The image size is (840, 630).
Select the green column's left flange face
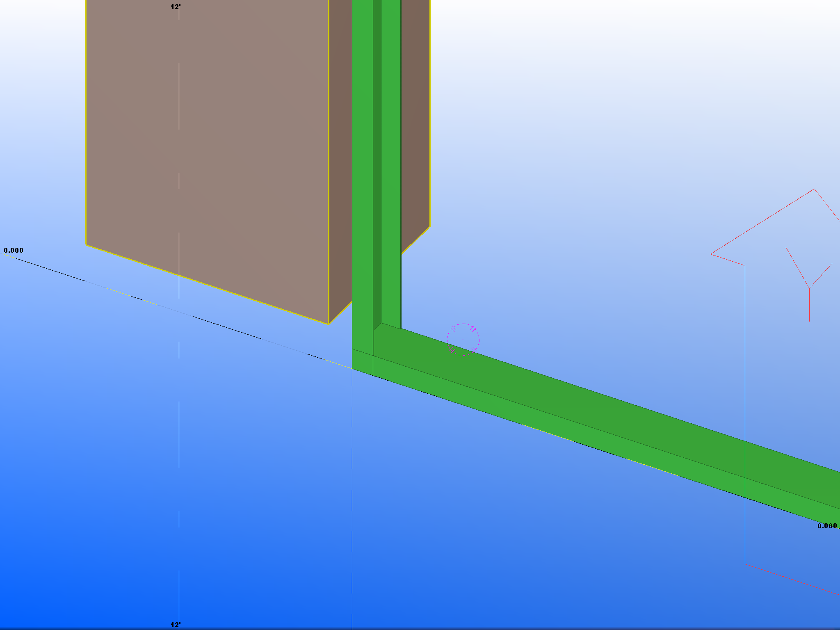click(362, 164)
